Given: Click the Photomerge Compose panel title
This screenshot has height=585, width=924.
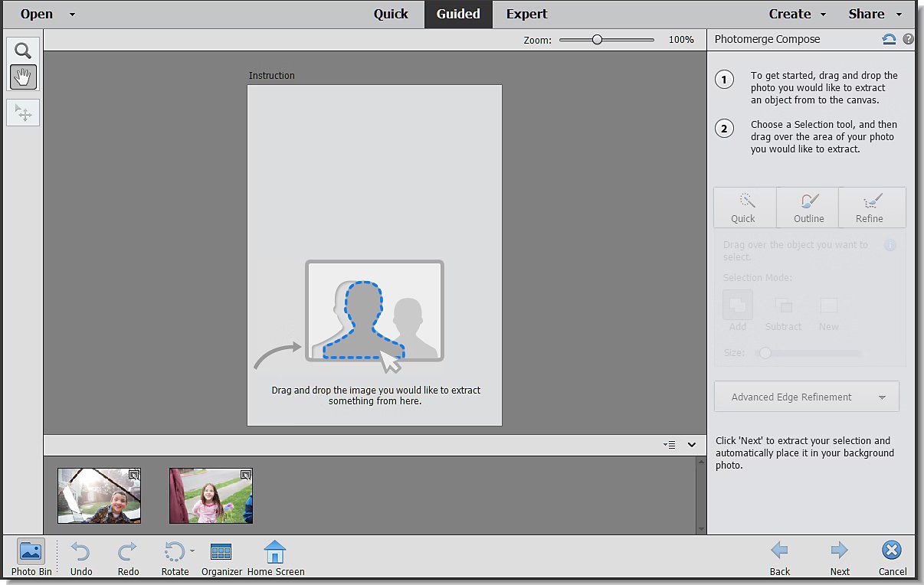Looking at the screenshot, I should (x=767, y=39).
